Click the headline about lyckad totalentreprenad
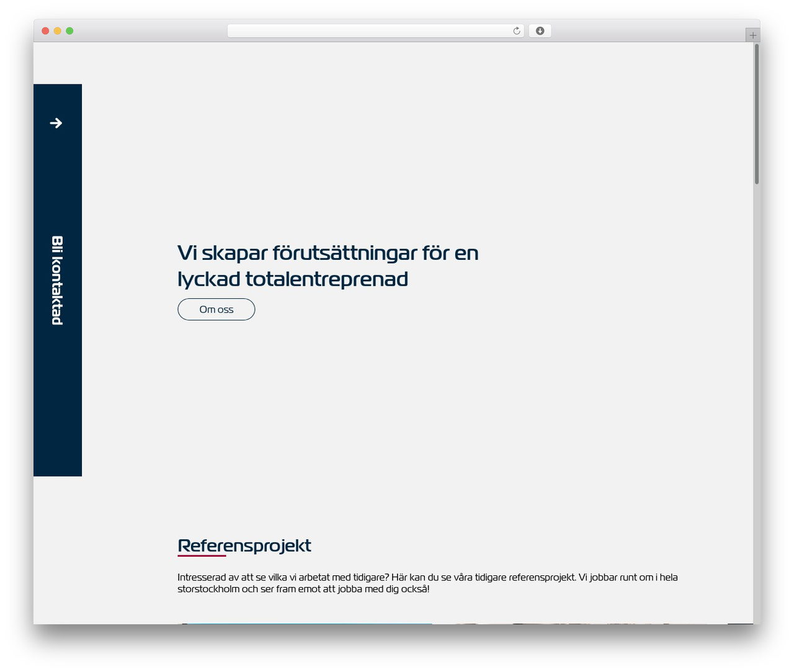 (328, 266)
